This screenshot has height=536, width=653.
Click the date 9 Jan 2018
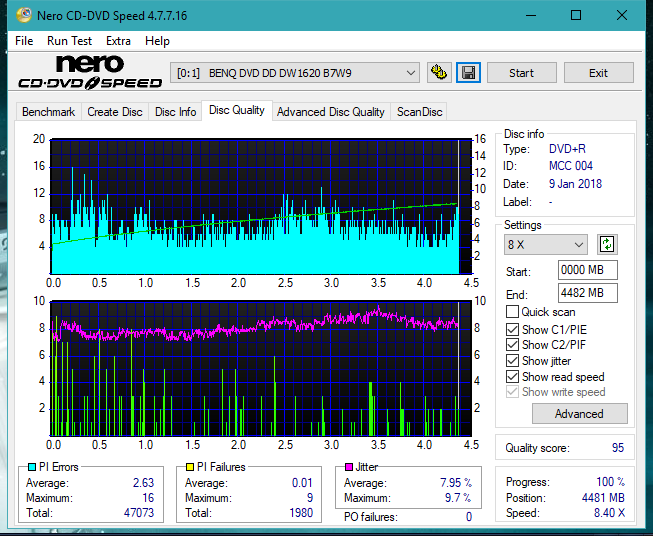(575, 184)
